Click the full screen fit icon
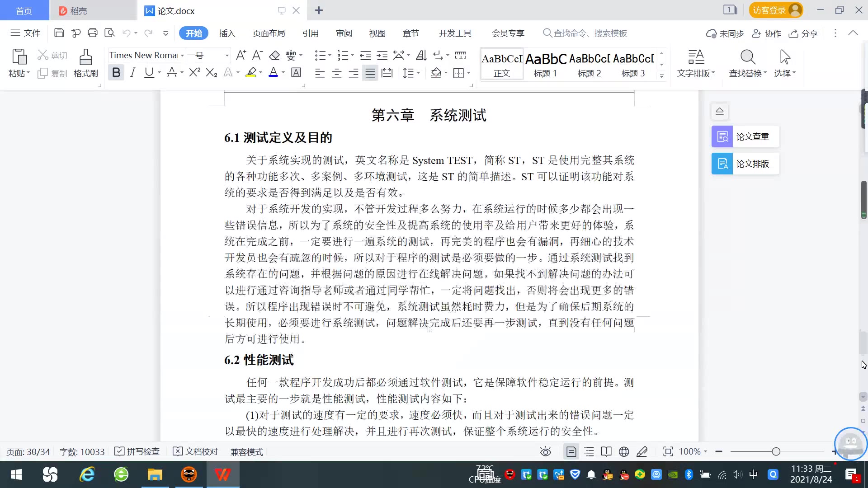This screenshot has width=868, height=488. [668, 451]
